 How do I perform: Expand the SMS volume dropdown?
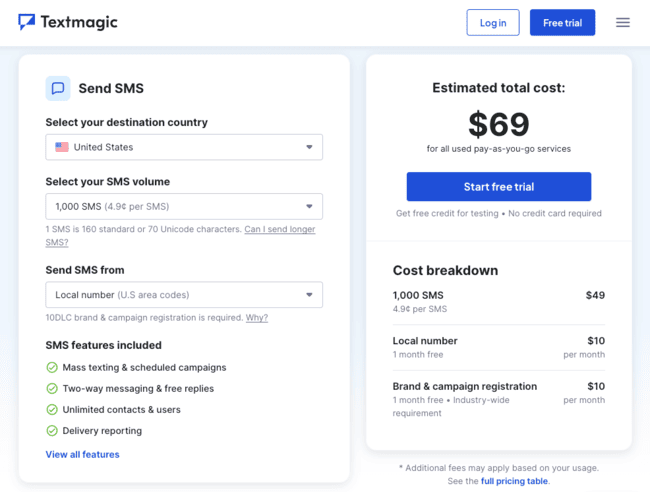click(x=184, y=207)
